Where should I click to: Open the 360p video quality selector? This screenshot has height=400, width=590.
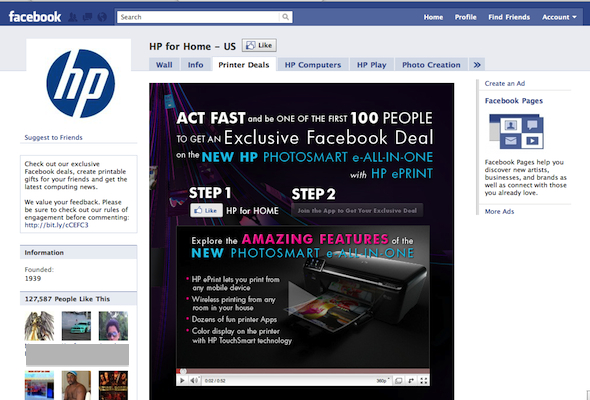[383, 381]
